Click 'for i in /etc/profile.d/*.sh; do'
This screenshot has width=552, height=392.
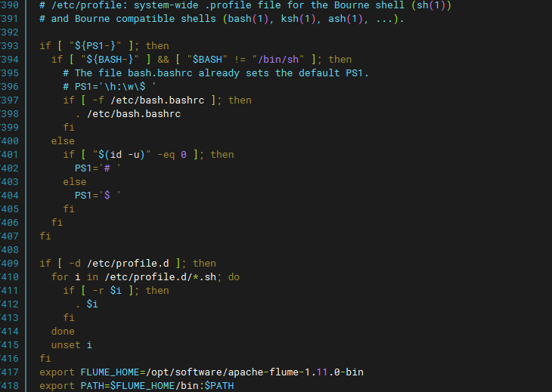pyautogui.click(x=145, y=277)
